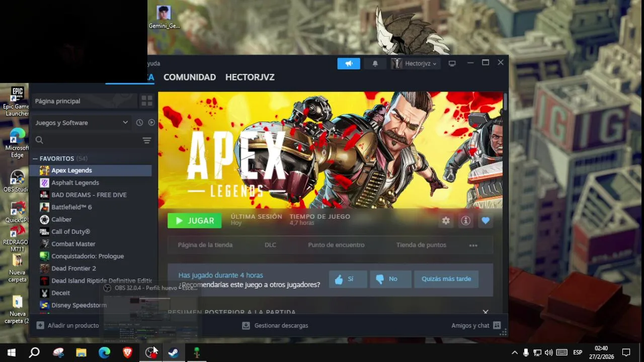
Task: Open taskbar search magnifier
Action: tap(34, 352)
